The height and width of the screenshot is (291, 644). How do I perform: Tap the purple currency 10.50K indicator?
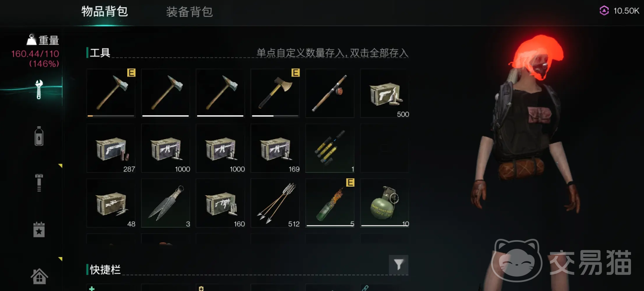(619, 11)
